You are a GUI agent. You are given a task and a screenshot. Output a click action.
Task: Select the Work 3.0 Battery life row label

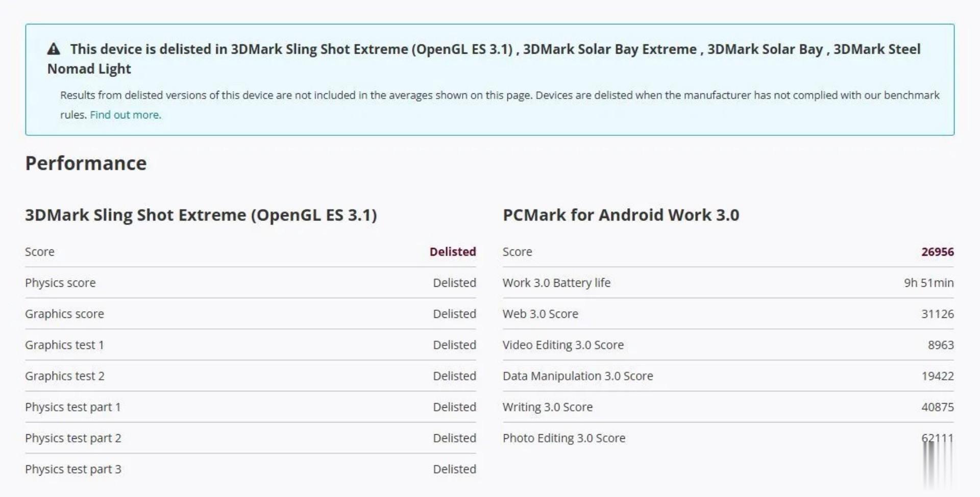coord(556,283)
